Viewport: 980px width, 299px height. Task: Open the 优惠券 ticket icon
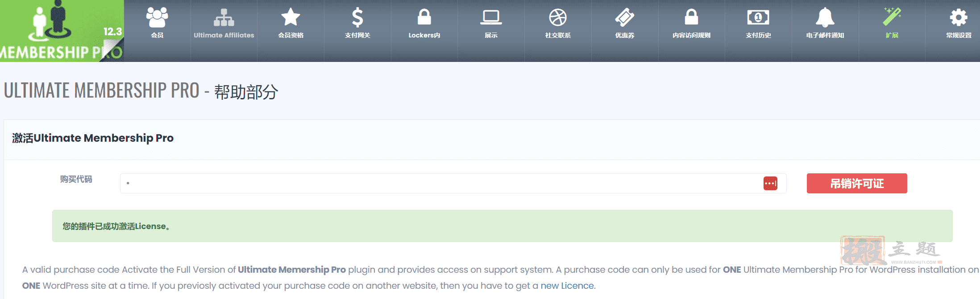pos(625,17)
